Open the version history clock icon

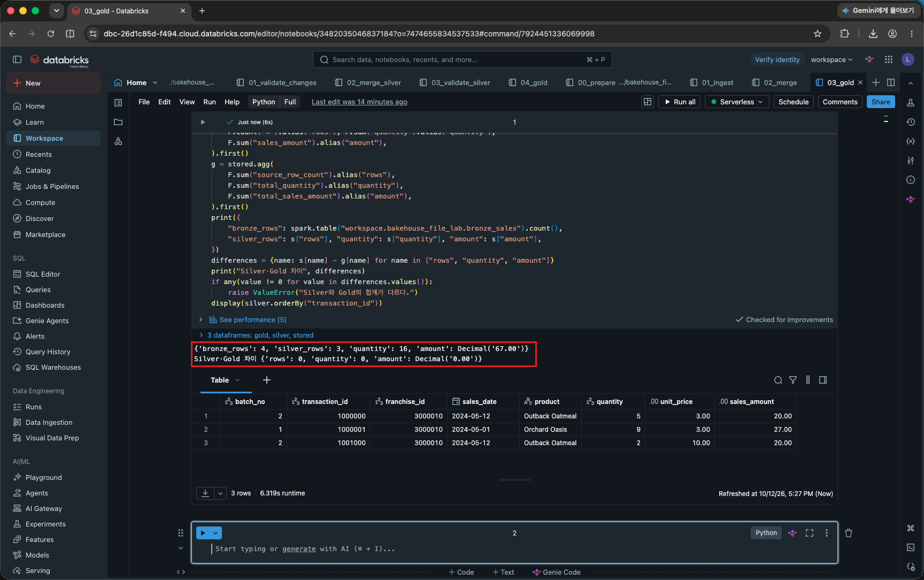coord(911,122)
